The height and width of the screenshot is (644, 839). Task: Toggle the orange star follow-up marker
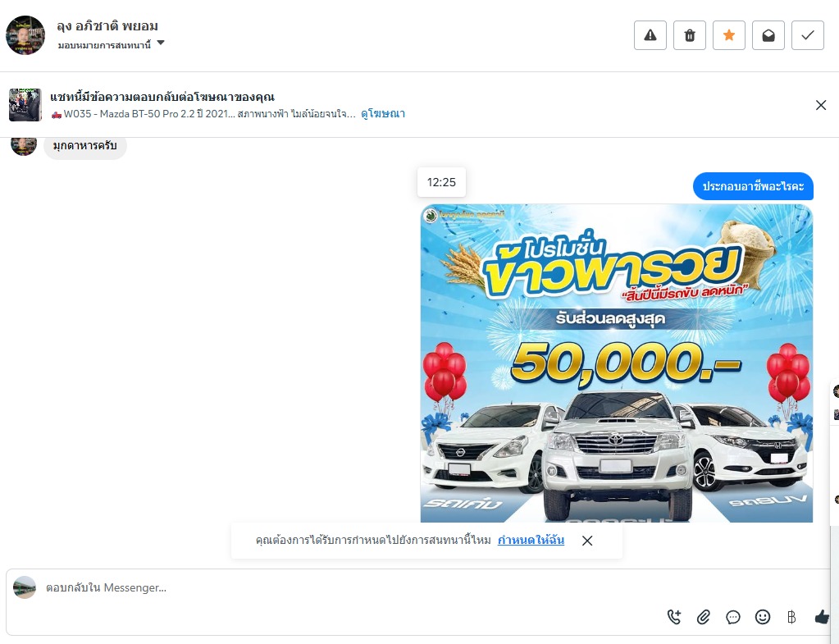pyautogui.click(x=729, y=35)
